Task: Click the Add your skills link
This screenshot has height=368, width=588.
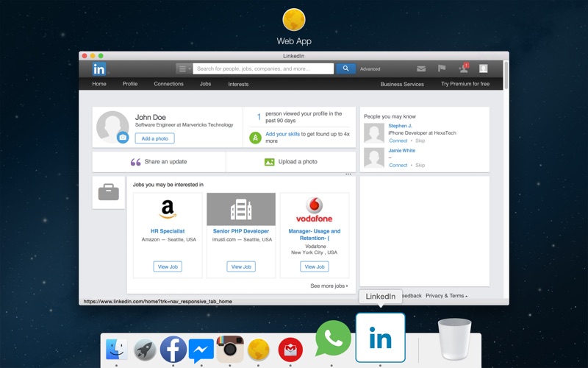Action: pos(282,134)
